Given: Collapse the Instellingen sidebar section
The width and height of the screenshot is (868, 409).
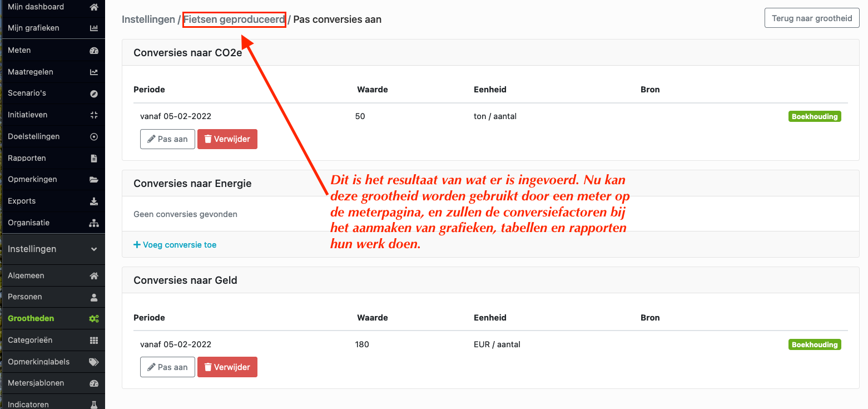Looking at the screenshot, I should 94,250.
